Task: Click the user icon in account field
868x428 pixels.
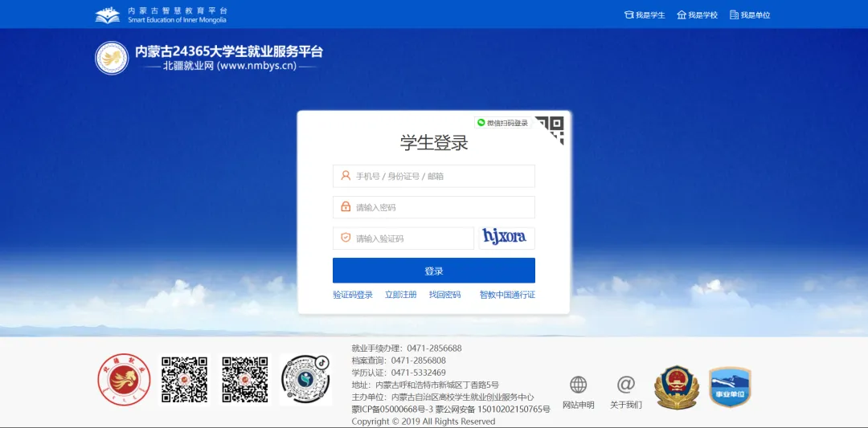Action: [x=346, y=176]
